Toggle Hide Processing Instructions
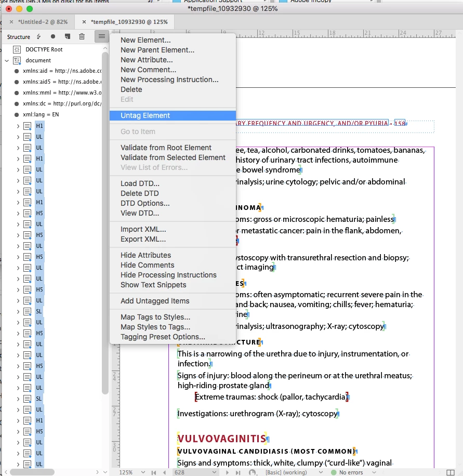463x476 pixels. [168, 275]
